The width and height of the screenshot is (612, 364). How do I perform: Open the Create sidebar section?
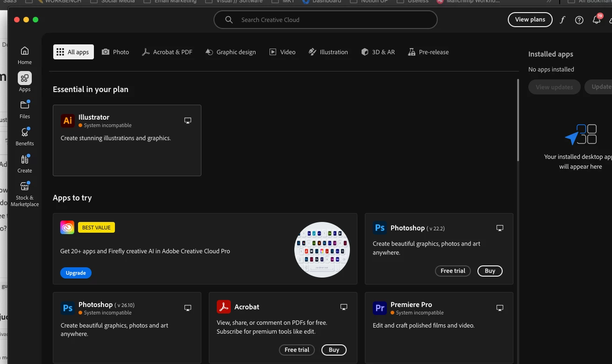tap(25, 163)
